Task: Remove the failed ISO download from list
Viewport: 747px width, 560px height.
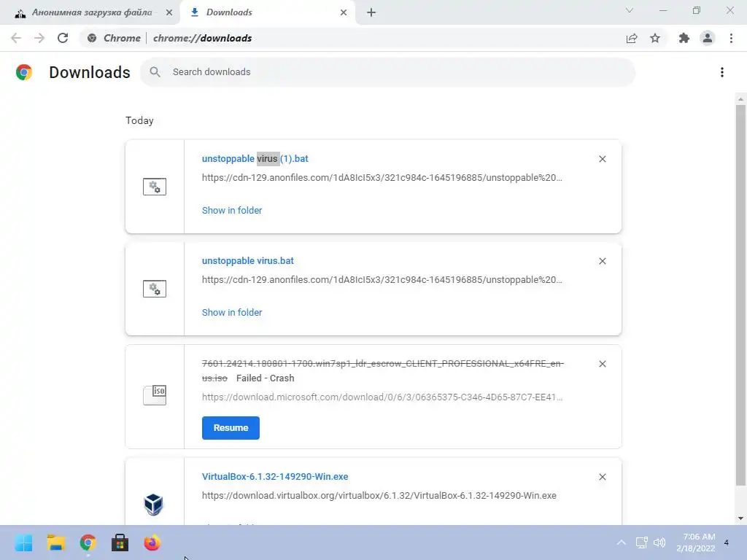Action: 602,364
